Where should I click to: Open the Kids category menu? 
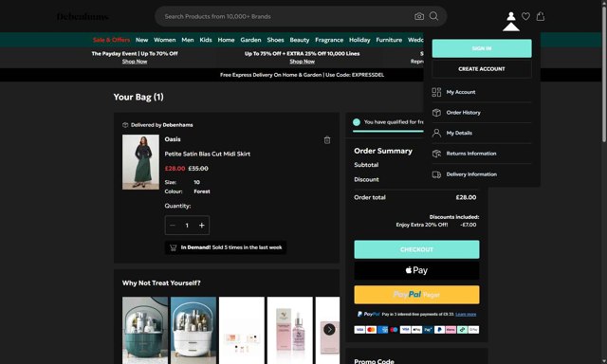tap(206, 40)
